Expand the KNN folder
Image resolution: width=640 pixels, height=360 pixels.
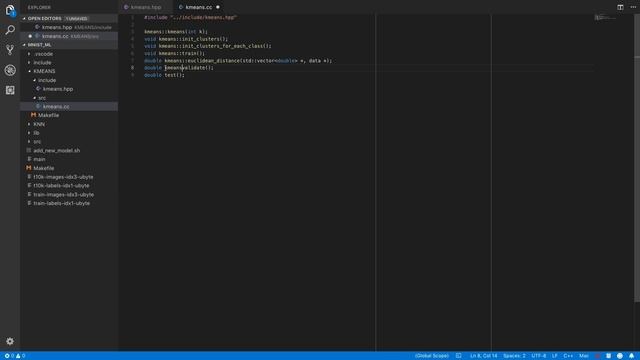pyautogui.click(x=39, y=124)
